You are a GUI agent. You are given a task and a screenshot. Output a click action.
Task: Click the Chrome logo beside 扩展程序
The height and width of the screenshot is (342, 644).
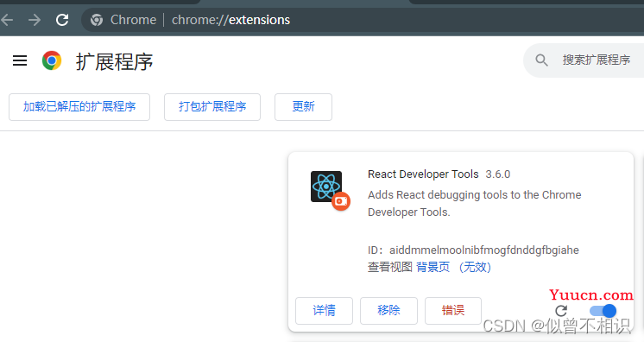coord(52,60)
